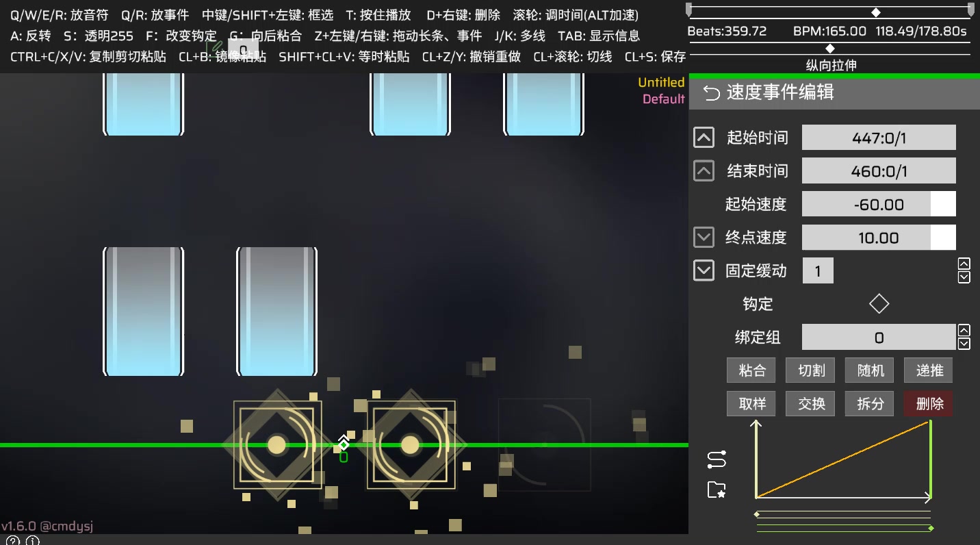Toggle the 钩定 diamond checkbox
980x545 pixels.
pyautogui.click(x=879, y=304)
